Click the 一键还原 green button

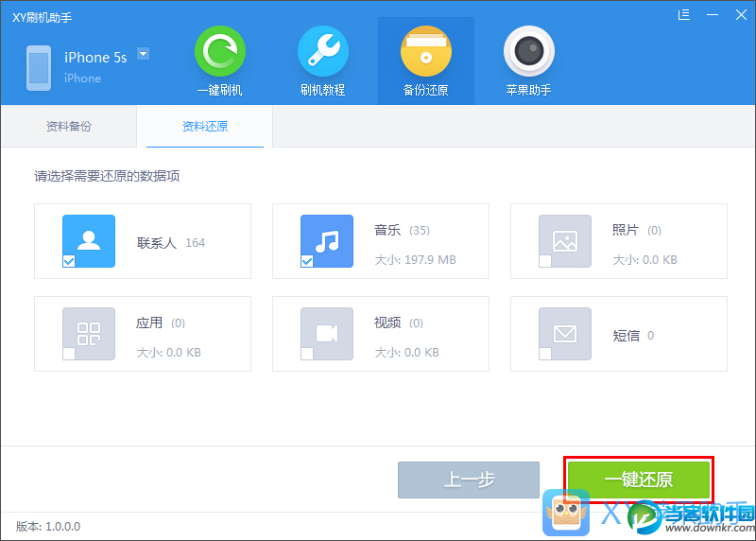[x=639, y=480]
